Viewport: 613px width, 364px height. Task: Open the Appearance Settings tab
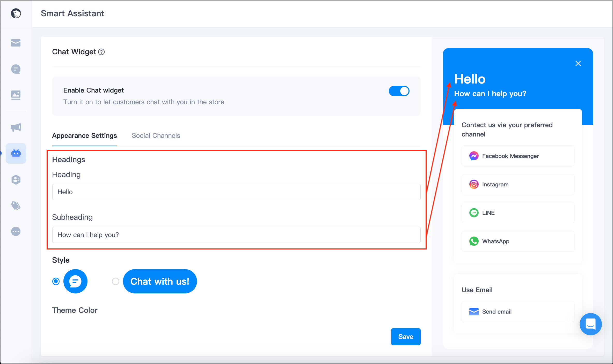point(84,135)
